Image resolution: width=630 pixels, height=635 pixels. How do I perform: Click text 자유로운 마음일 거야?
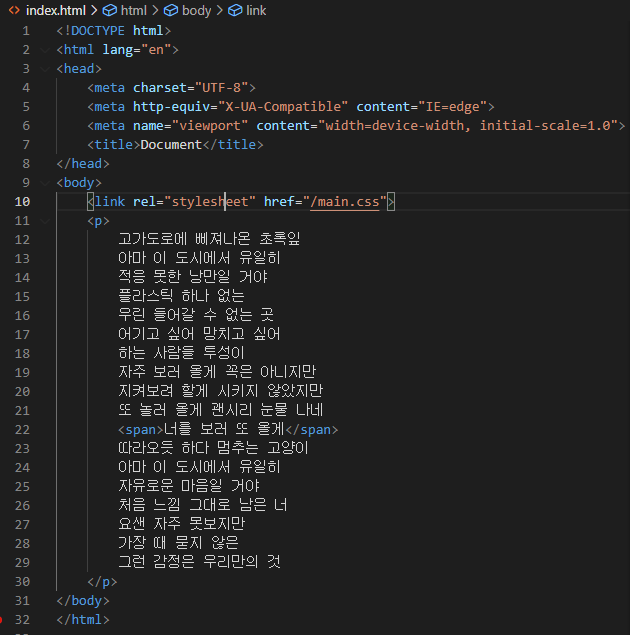click(x=189, y=486)
